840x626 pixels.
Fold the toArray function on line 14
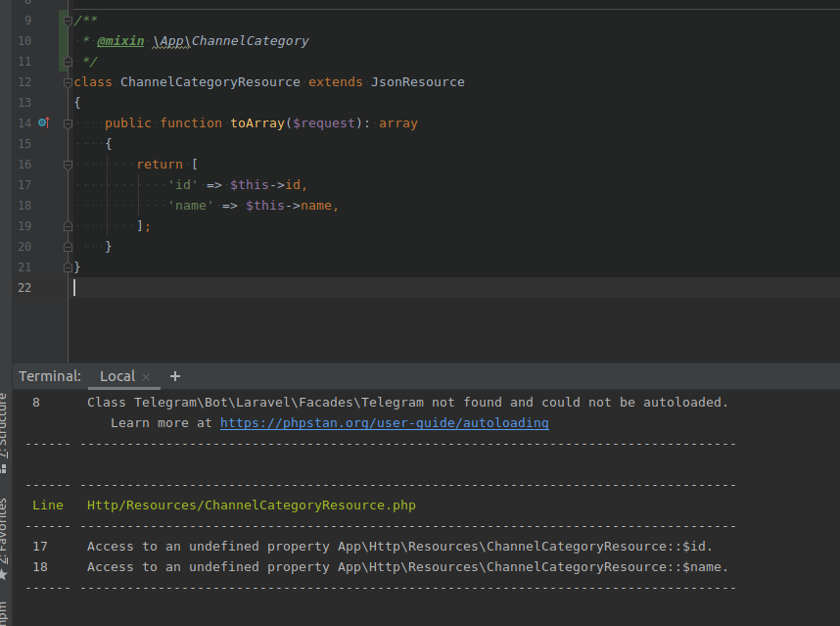pyautogui.click(x=68, y=123)
